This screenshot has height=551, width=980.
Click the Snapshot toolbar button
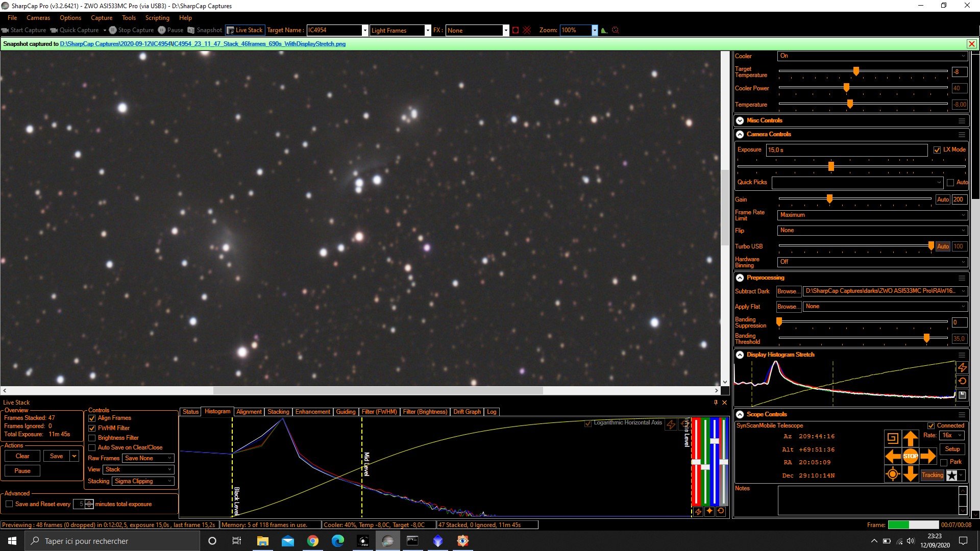[x=205, y=30]
